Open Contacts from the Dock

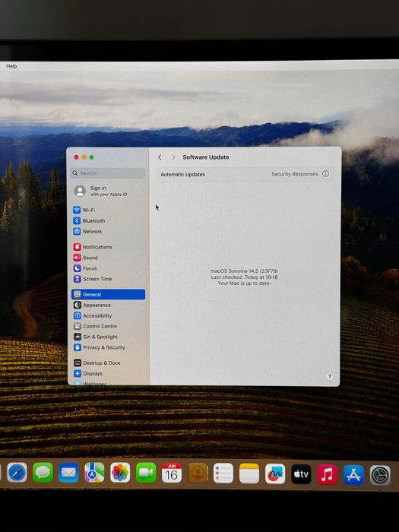click(198, 473)
